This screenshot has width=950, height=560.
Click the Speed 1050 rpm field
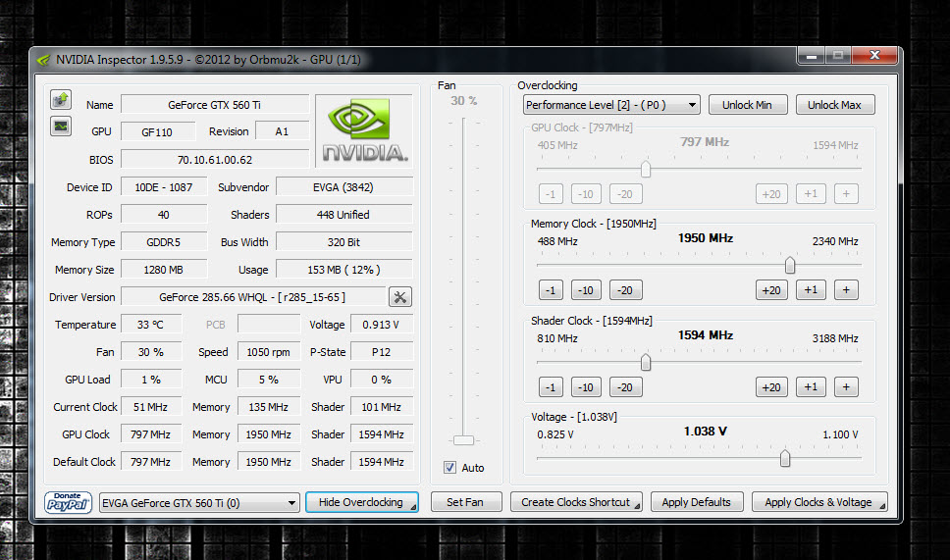click(268, 352)
